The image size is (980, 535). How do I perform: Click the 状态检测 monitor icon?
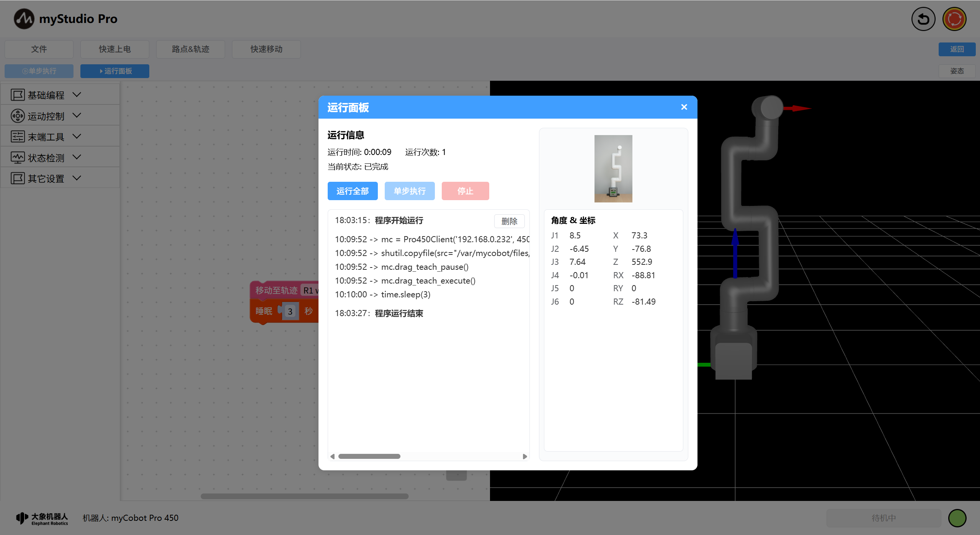(x=18, y=158)
